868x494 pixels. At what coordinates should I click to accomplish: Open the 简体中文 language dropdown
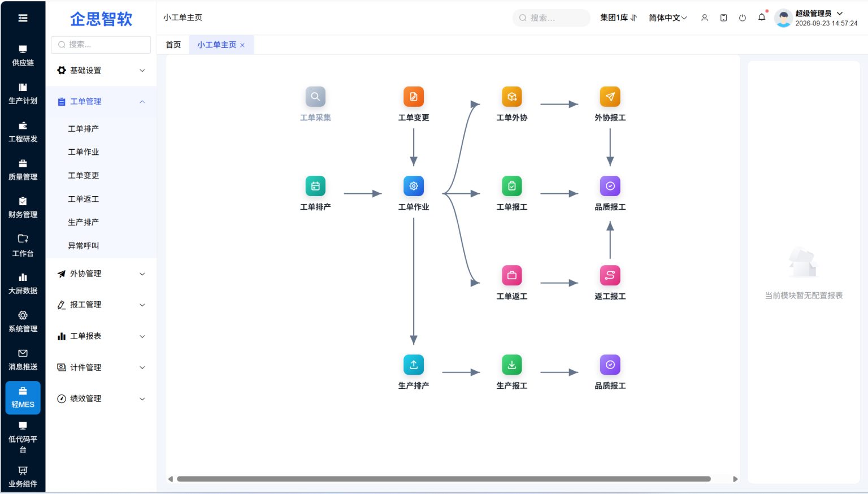point(668,18)
